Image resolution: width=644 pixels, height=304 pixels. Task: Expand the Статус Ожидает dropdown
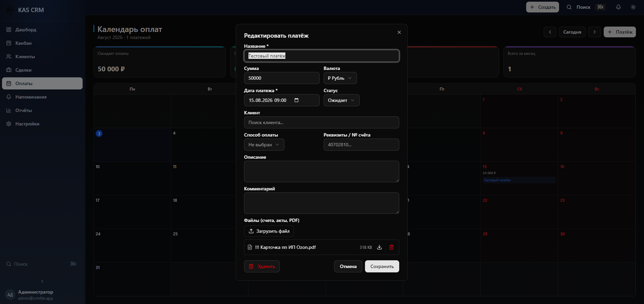(x=341, y=100)
